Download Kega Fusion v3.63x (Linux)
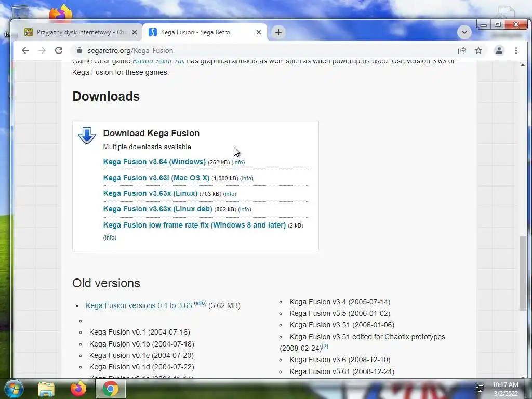 [x=150, y=193]
